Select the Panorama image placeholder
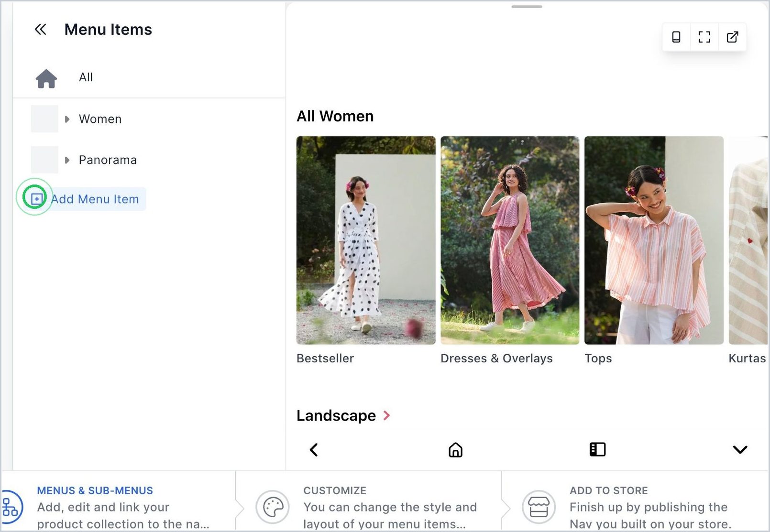 pyautogui.click(x=44, y=160)
